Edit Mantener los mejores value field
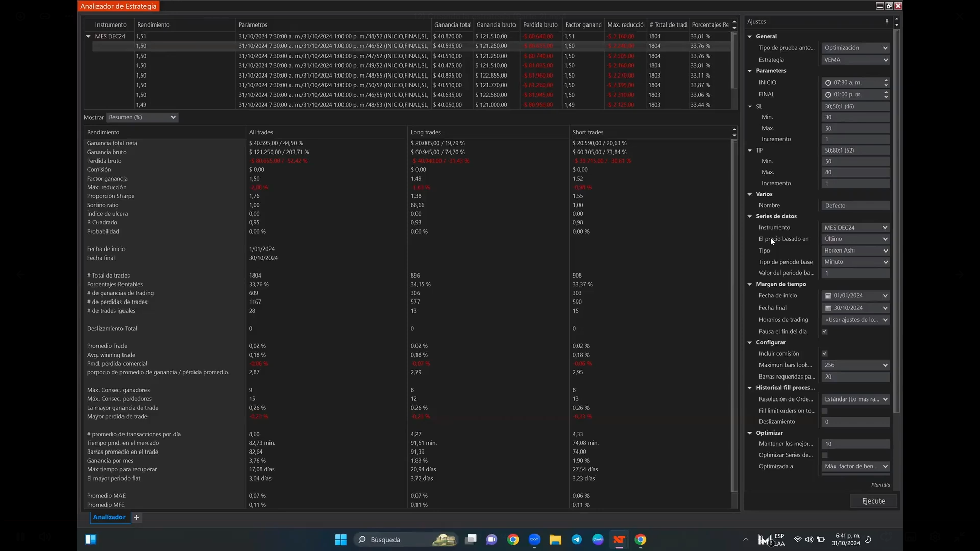 (855, 444)
